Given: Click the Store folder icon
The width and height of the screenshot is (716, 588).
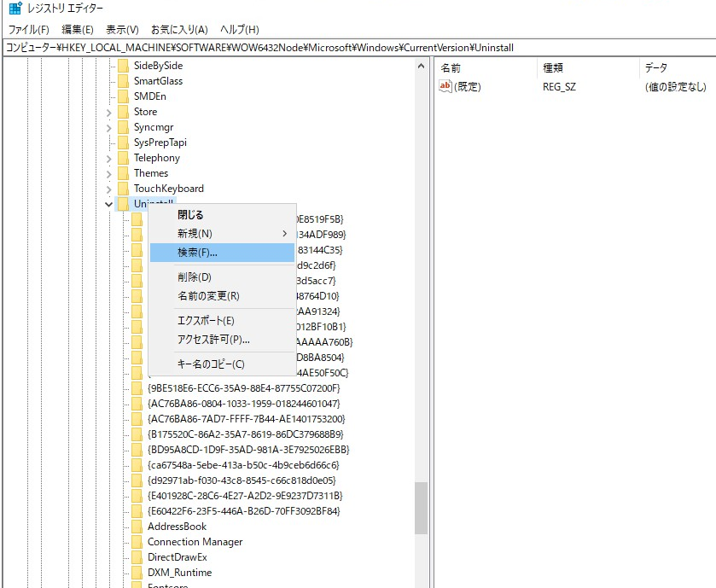Looking at the screenshot, I should pyautogui.click(x=123, y=112).
